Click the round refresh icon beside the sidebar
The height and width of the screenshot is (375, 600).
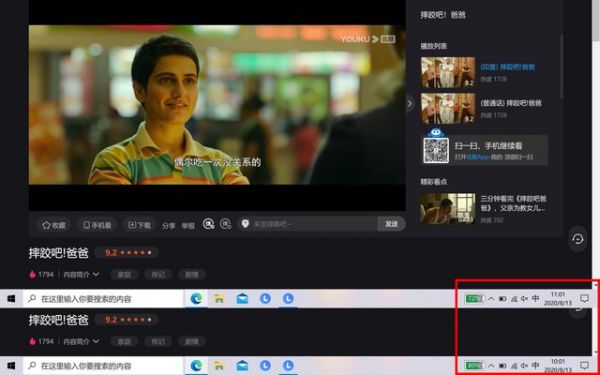tap(578, 240)
